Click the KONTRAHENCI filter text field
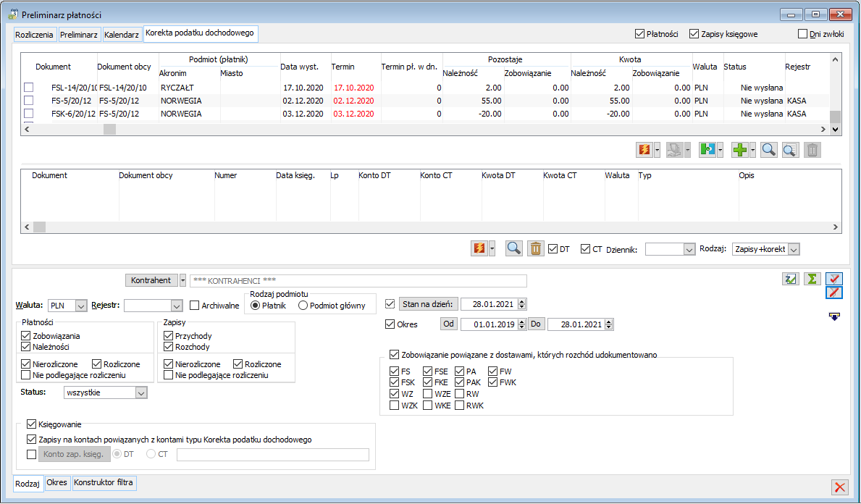 coord(358,280)
